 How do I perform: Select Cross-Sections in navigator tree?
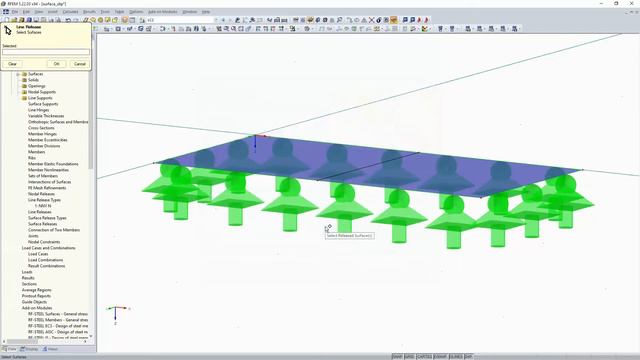(x=41, y=128)
